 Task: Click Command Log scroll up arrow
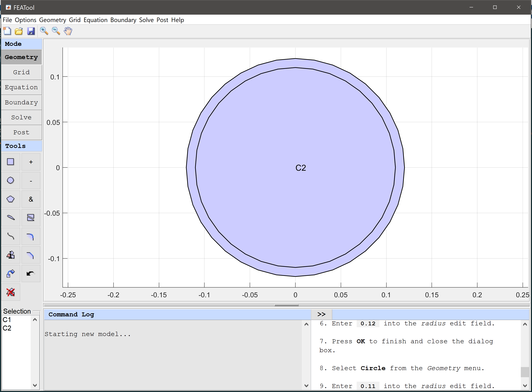306,324
